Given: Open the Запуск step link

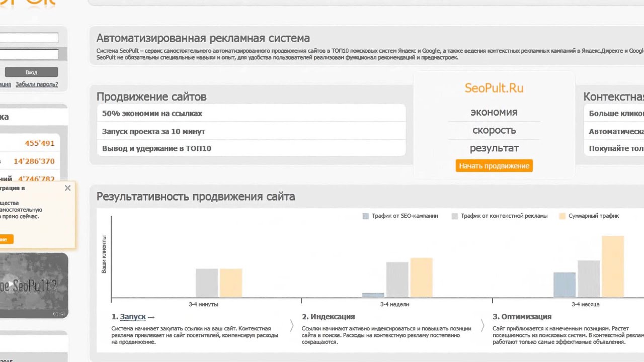Looking at the screenshot, I should pyautogui.click(x=133, y=317).
